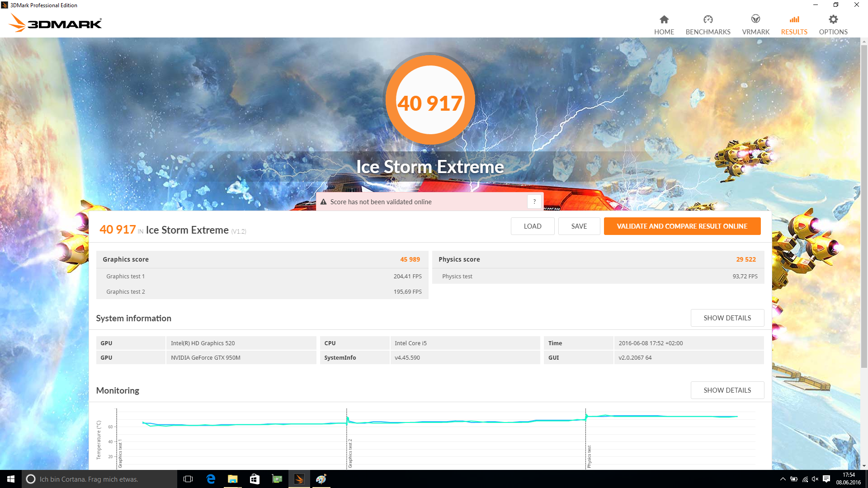Click the Home house icon

pos(664,19)
